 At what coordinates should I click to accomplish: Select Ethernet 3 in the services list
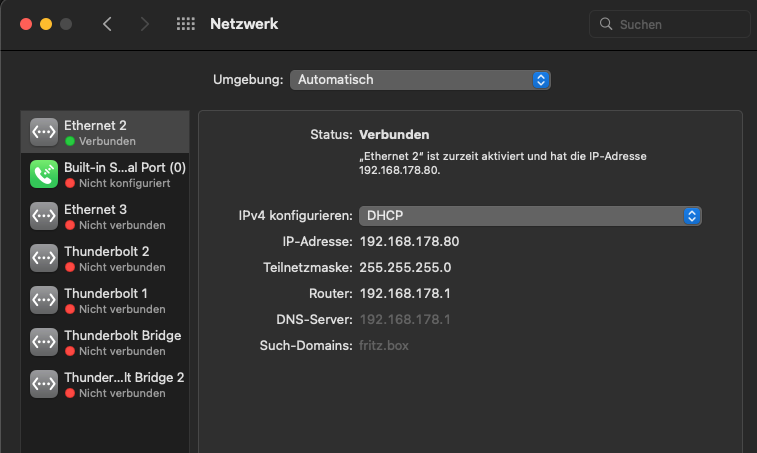click(109, 217)
